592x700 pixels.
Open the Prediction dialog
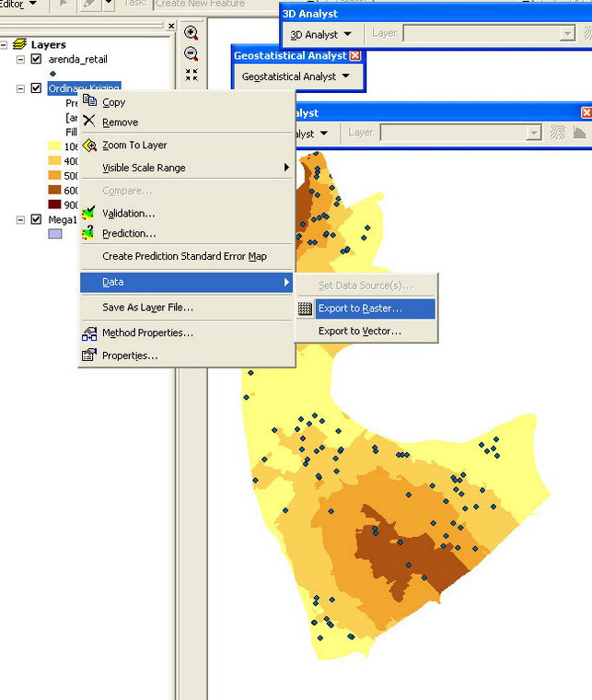128,234
